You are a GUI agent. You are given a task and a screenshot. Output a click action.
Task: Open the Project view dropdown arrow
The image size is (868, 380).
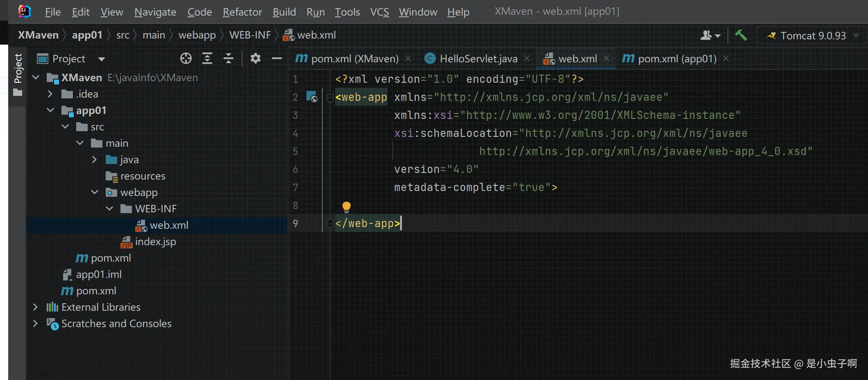pos(102,59)
